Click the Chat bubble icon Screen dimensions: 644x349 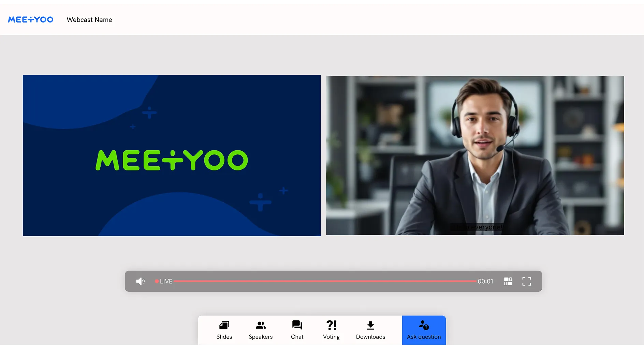coord(297,325)
